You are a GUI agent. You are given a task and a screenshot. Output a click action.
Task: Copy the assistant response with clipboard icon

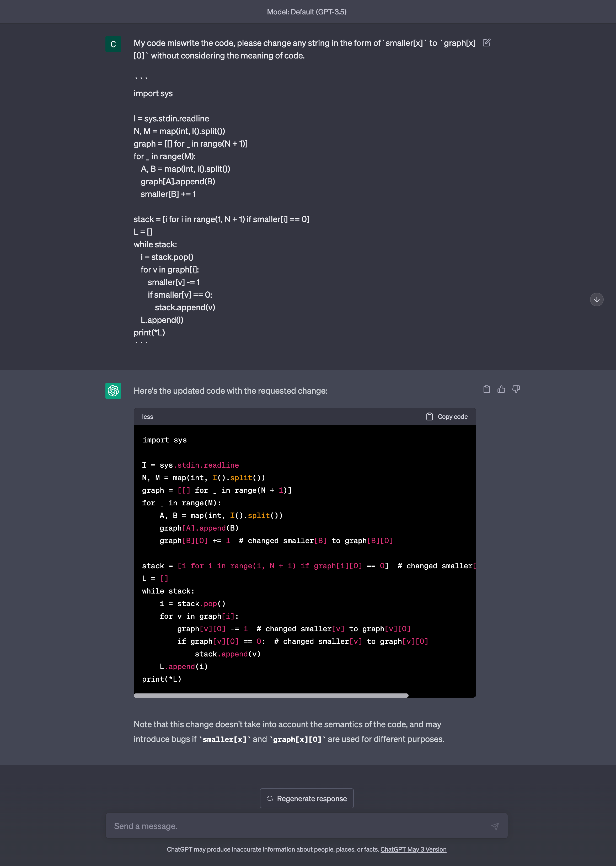[x=486, y=389]
